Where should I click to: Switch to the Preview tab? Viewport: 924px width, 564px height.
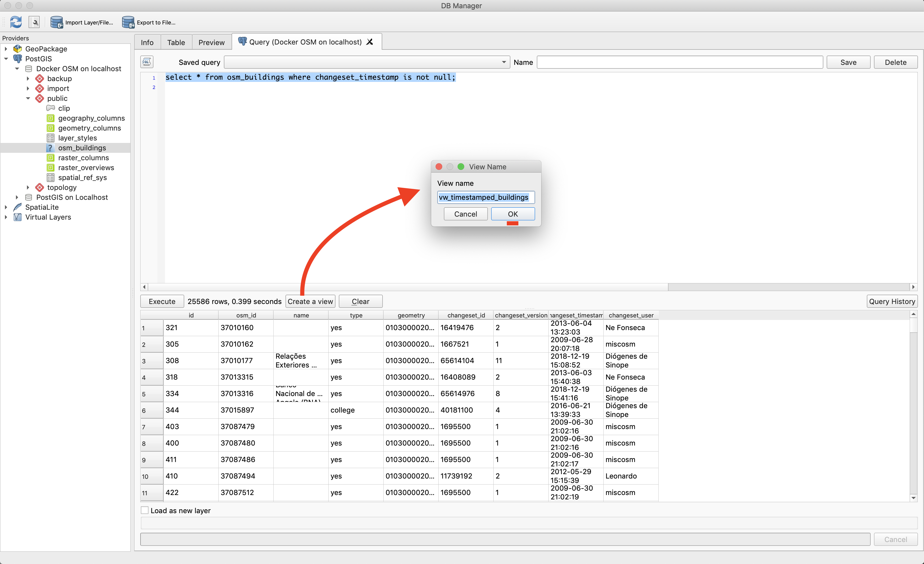[x=211, y=42]
